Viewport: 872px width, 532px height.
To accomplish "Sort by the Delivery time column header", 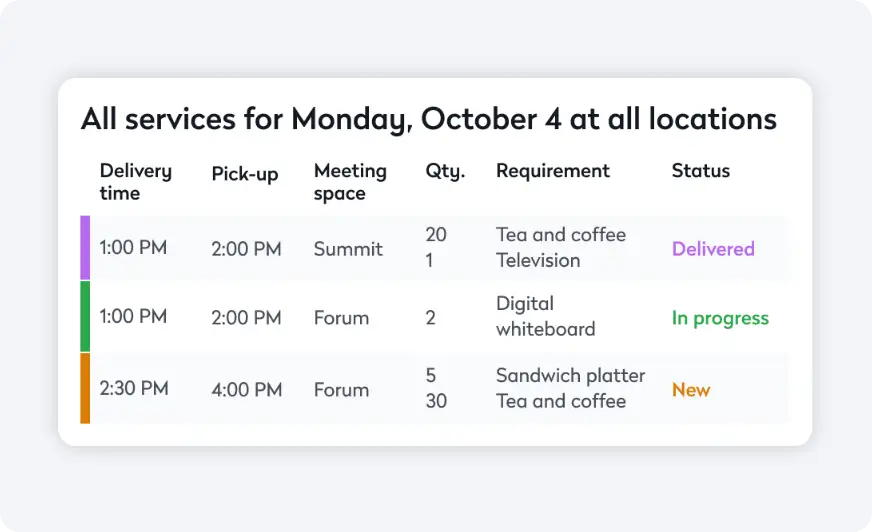I will tap(136, 182).
